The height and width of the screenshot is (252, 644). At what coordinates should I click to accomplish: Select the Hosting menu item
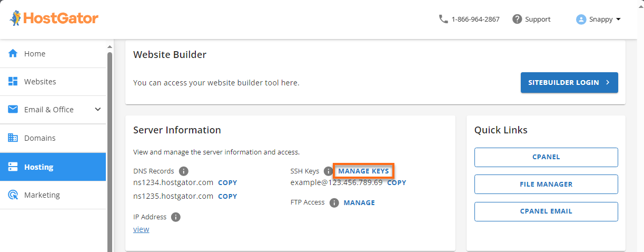pos(53,167)
